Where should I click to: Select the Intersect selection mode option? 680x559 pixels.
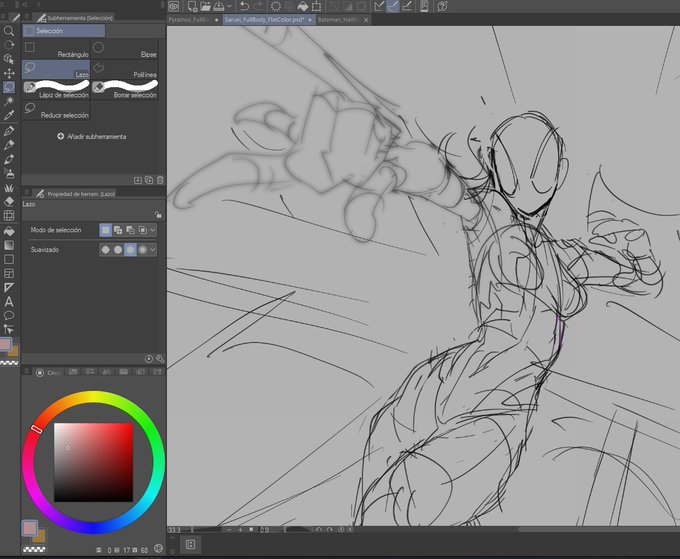[142, 230]
